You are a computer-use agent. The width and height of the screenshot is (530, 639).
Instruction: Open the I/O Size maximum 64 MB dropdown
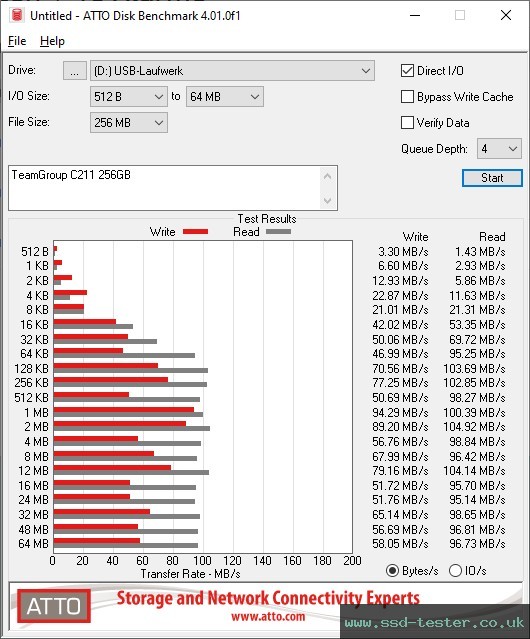[224, 97]
